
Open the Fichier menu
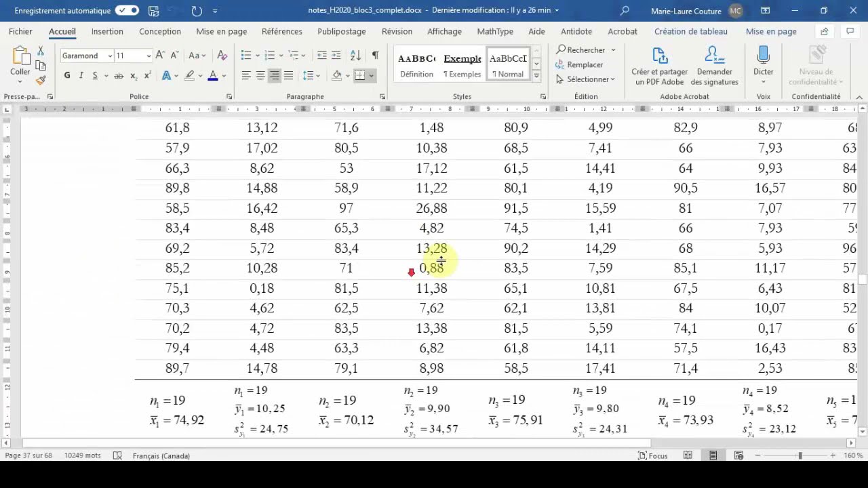click(20, 31)
